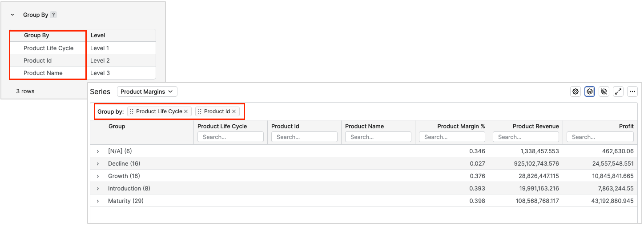Click drag handle on Product Life Cycle chip
The width and height of the screenshot is (644, 226).
click(132, 111)
